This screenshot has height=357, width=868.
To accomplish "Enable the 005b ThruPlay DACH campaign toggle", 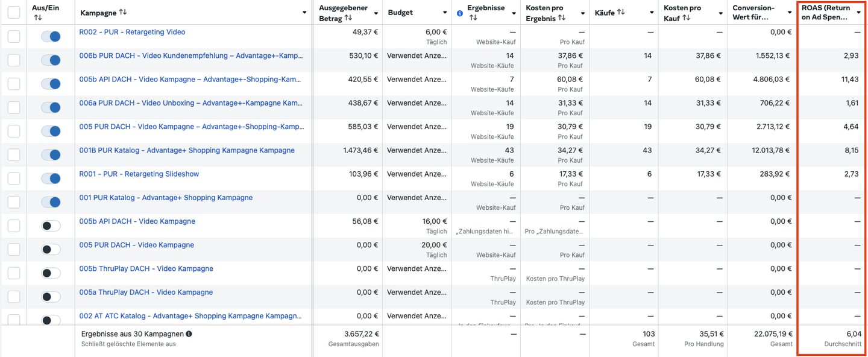I will pyautogui.click(x=51, y=273).
